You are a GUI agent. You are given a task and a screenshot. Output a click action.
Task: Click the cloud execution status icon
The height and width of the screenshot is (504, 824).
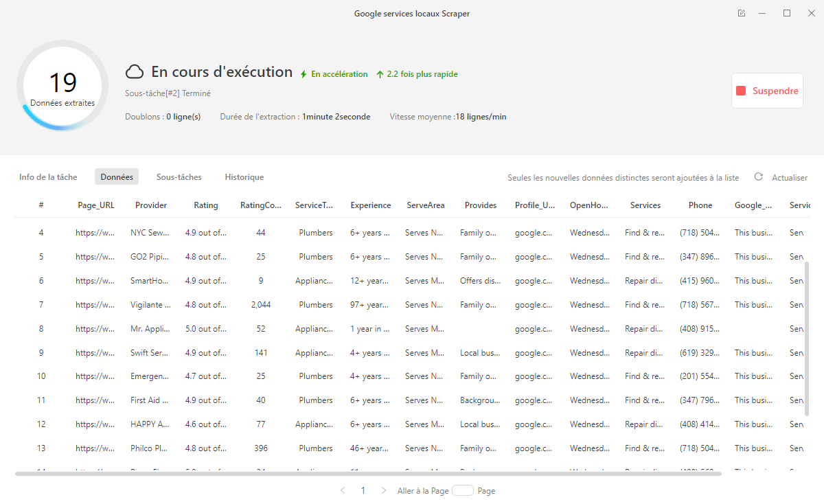click(x=135, y=71)
